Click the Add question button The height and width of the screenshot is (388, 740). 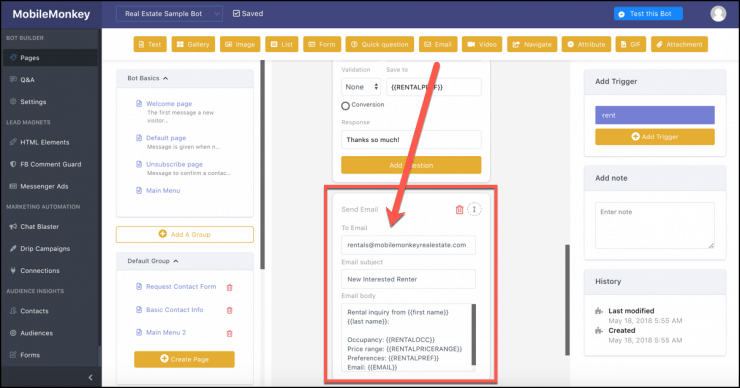coord(411,165)
